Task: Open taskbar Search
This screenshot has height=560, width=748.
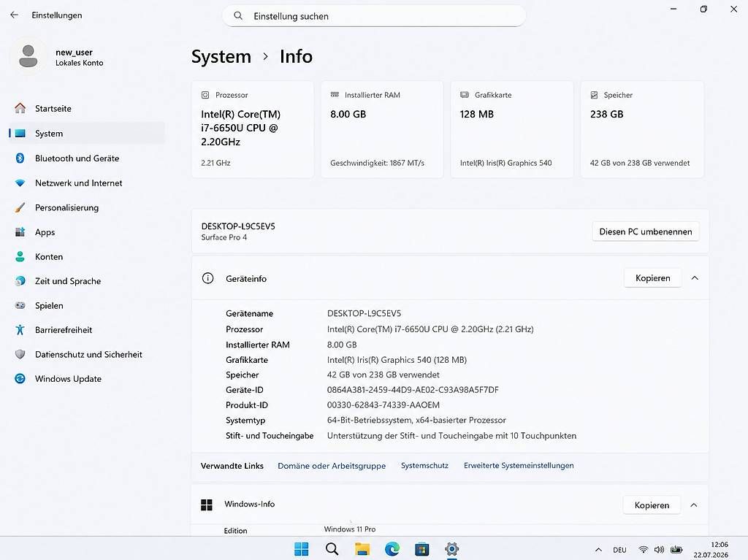Action: click(332, 549)
